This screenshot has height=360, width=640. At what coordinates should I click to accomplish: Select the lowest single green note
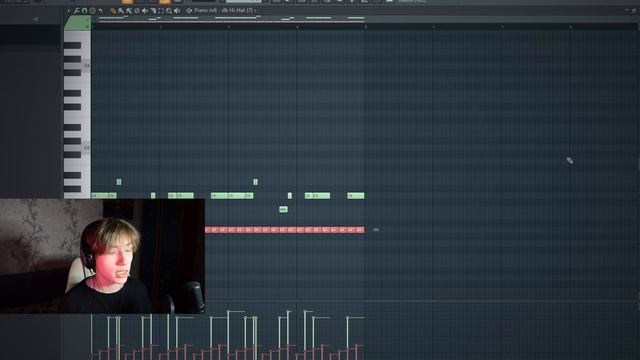pyautogui.click(x=283, y=209)
